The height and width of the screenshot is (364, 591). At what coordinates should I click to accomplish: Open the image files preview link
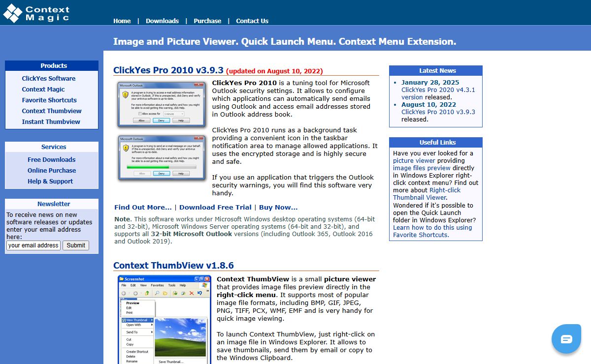click(422, 168)
